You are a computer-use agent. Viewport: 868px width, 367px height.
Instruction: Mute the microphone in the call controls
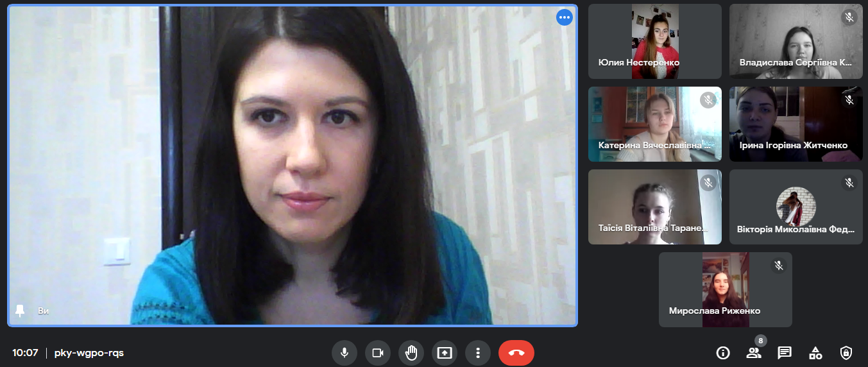(345, 353)
